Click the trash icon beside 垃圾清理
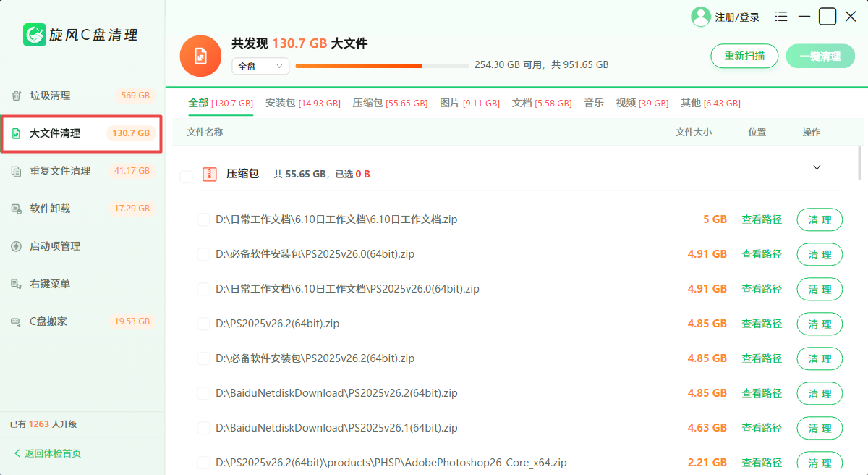Screen dimensions: 868x475 pos(16,96)
